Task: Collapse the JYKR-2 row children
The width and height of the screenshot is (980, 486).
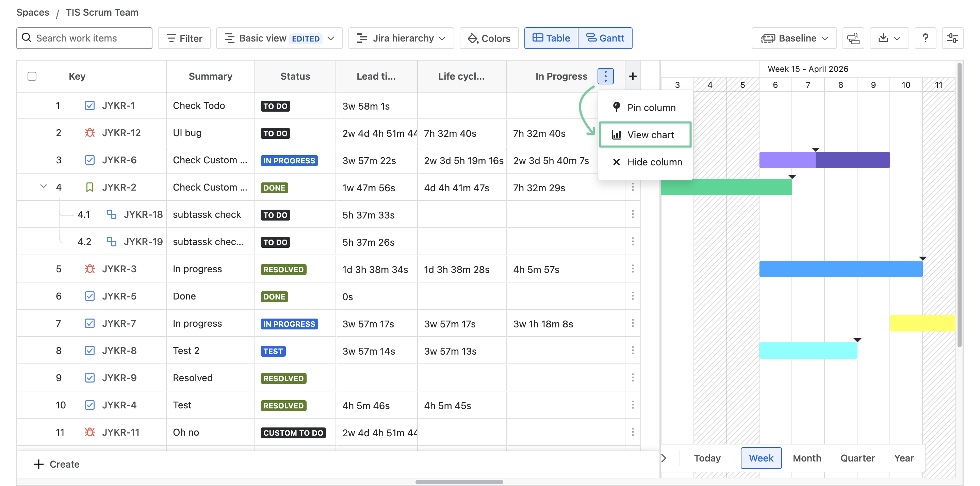Action: click(43, 187)
